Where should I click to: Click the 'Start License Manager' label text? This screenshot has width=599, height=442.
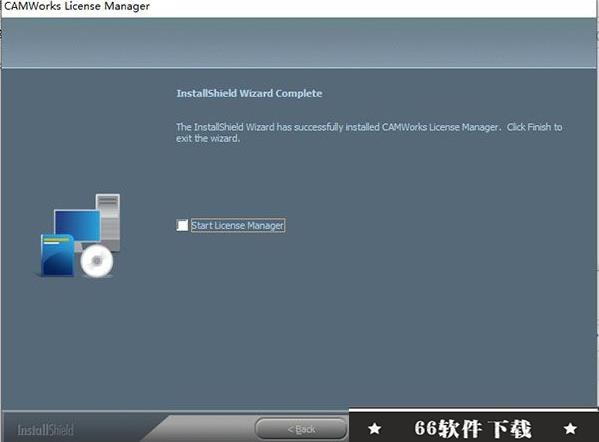238,225
